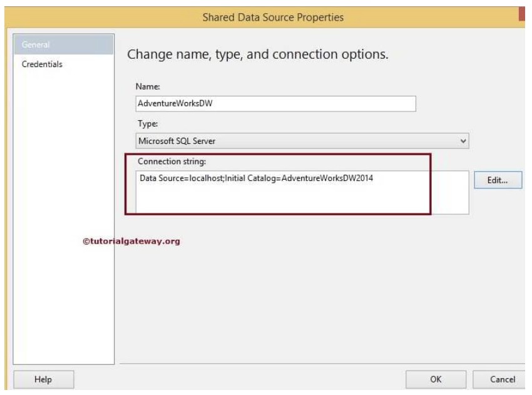Image resolution: width=532 pixels, height=395 pixels.
Task: Click the 'Name:' label
Action: pyautogui.click(x=148, y=86)
